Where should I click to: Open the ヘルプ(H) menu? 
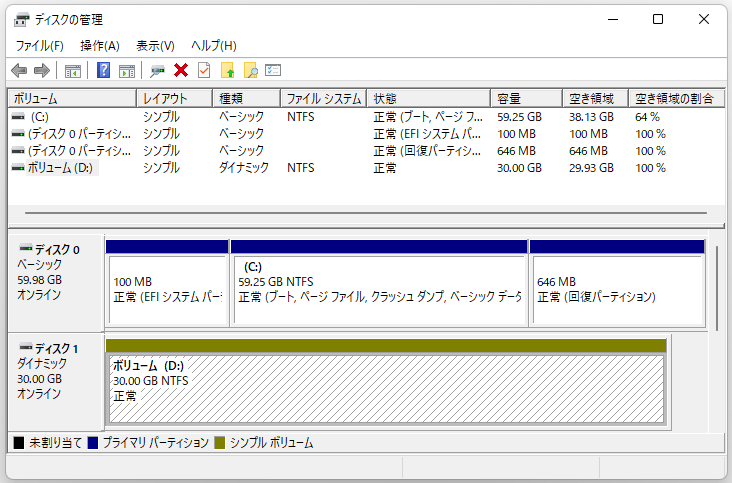[214, 46]
